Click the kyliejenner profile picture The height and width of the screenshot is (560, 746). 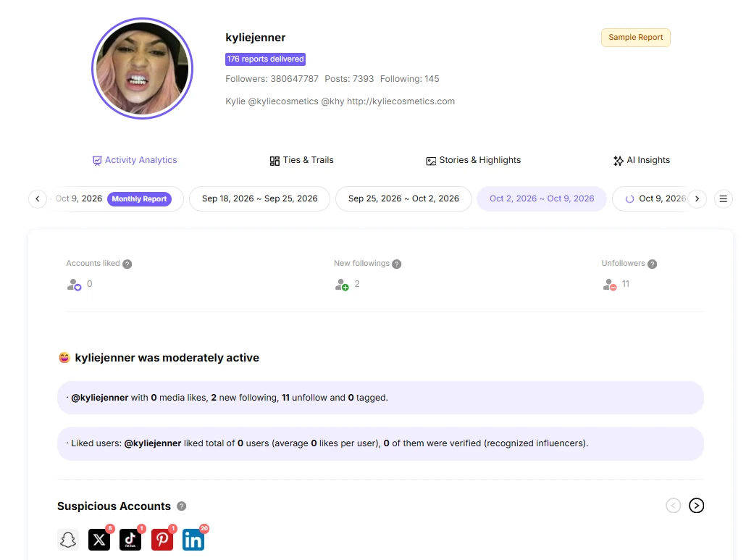point(142,69)
